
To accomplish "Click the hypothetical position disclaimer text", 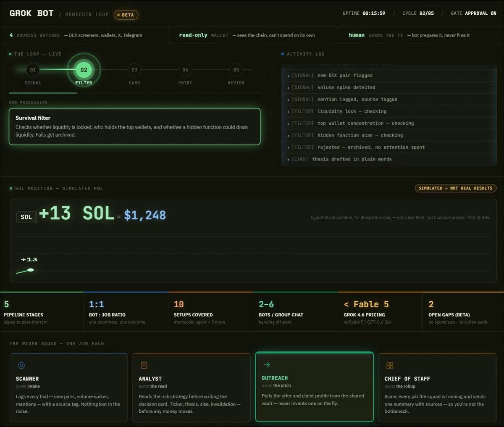I will (x=400, y=218).
